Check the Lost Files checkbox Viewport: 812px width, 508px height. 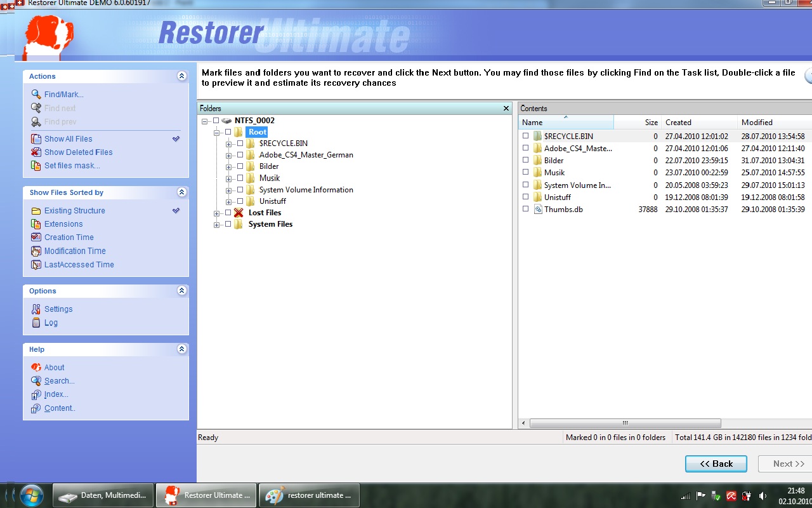pos(228,213)
